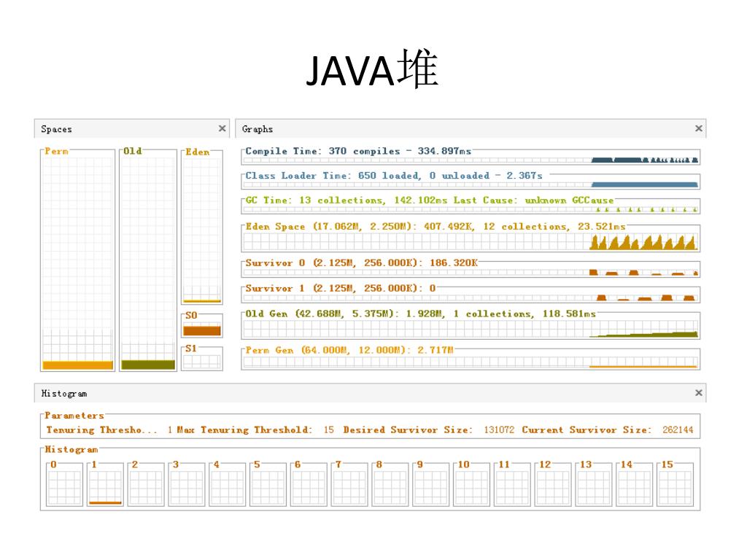Click histogram age bucket 0
The image size is (747, 560).
pyautogui.click(x=64, y=485)
